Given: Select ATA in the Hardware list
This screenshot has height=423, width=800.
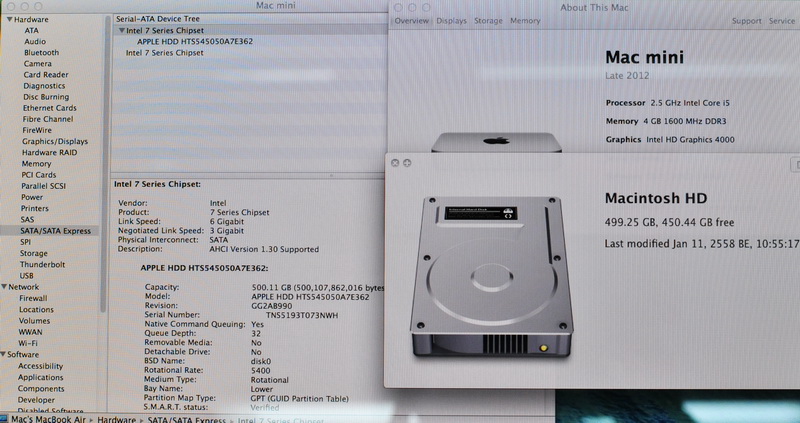Looking at the screenshot, I should coord(31,31).
